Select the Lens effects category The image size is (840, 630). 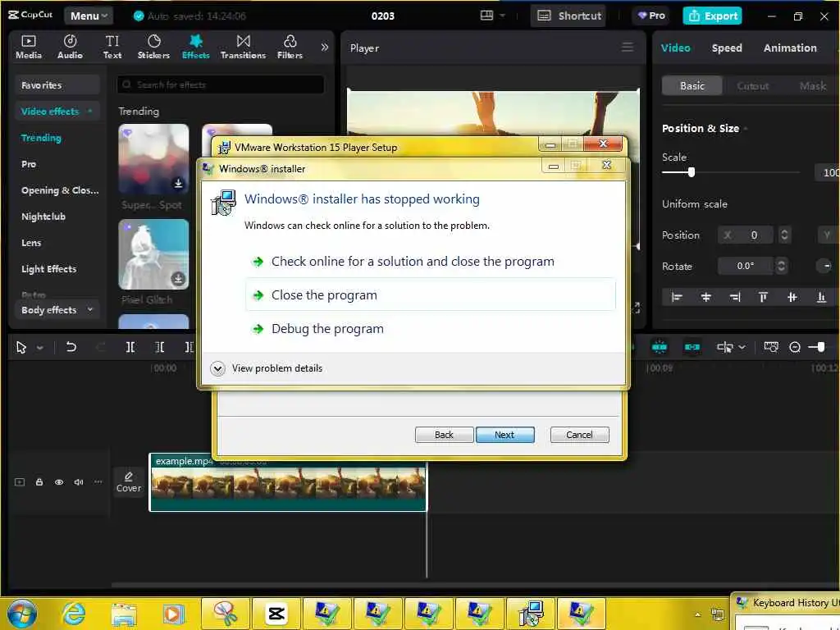point(31,243)
